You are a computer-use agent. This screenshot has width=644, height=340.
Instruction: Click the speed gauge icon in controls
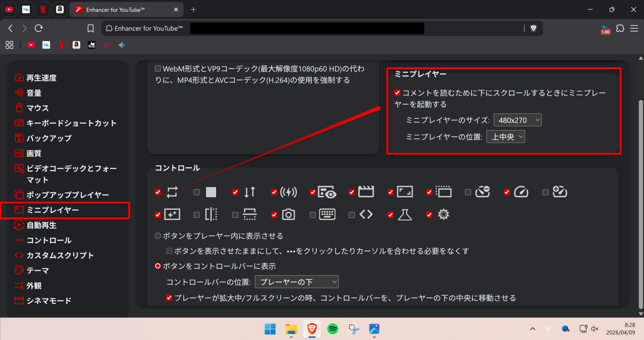[x=521, y=192]
